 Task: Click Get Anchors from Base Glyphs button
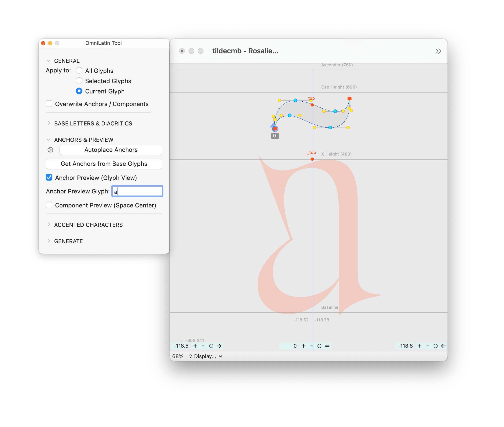[104, 164]
